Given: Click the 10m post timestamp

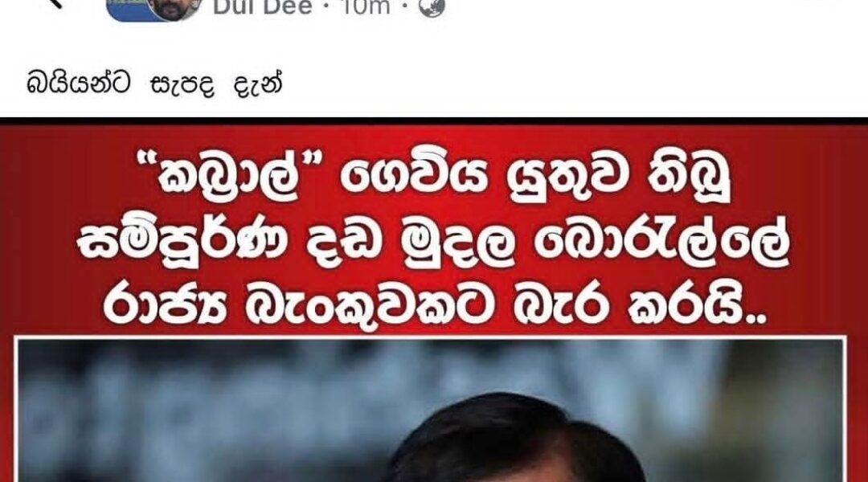Looking at the screenshot, I should pos(365,8).
